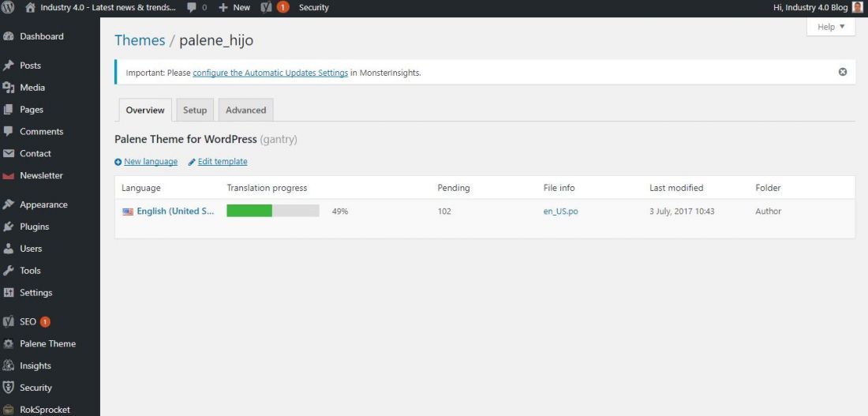Open Dashboard menu item
868x416 pixels.
(42, 36)
